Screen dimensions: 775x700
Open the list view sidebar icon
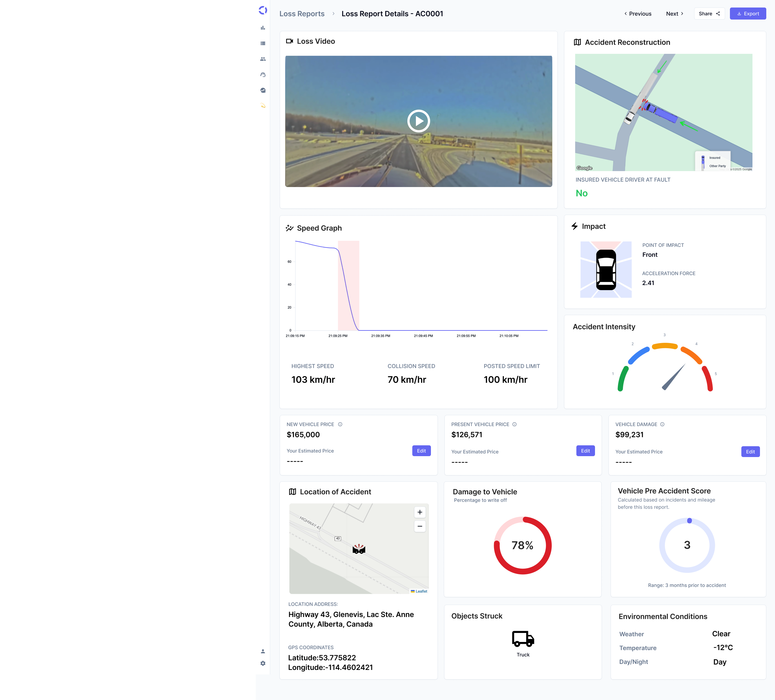pyautogui.click(x=263, y=44)
